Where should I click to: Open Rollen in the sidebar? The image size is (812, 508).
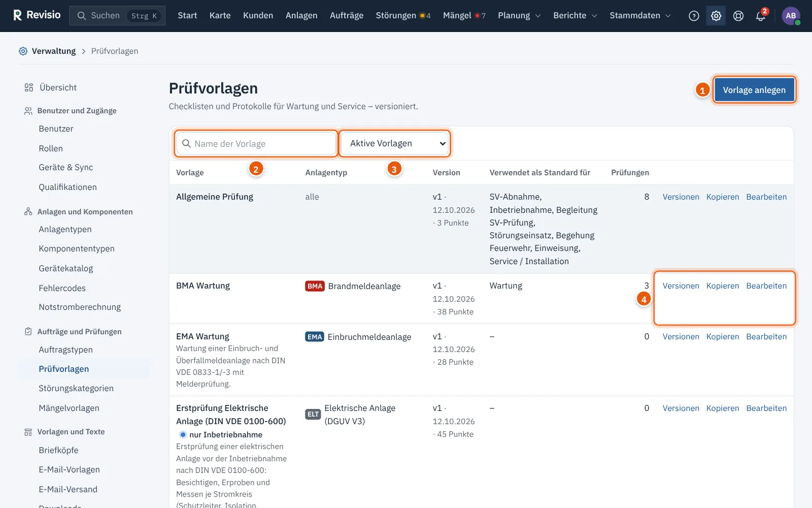point(51,148)
